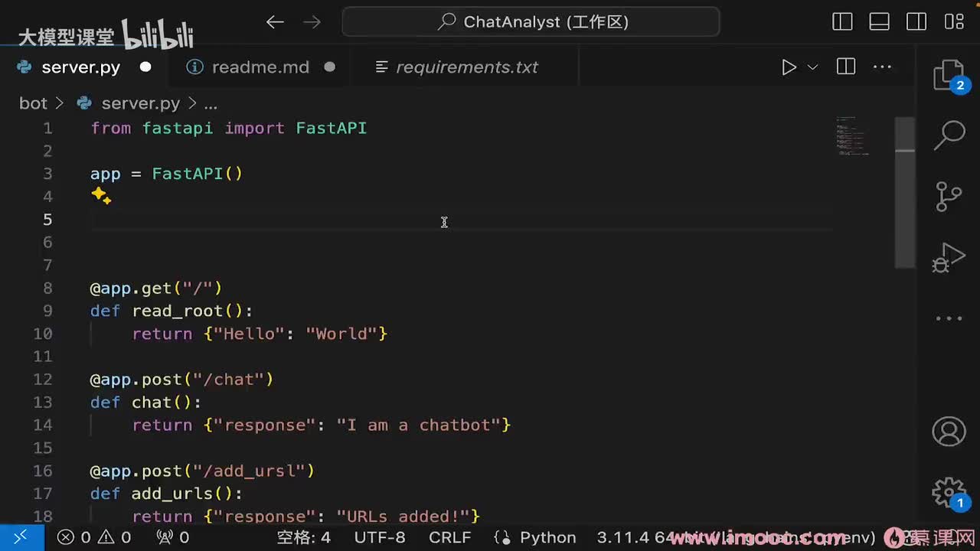
Task: Show errors and warnings in Problems
Action: pyautogui.click(x=94, y=537)
